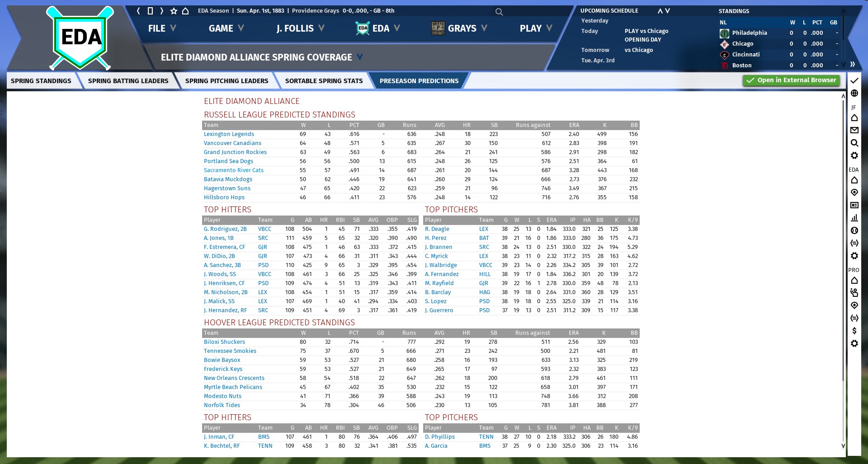Image resolution: width=868 pixels, height=464 pixels.
Task: Click the Cincinnati team logo in Standings
Action: (724, 55)
